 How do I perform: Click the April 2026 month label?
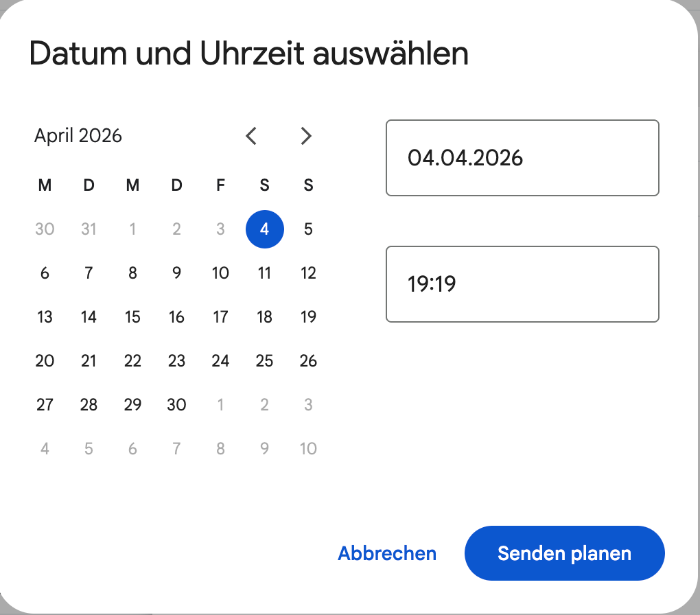tap(78, 136)
